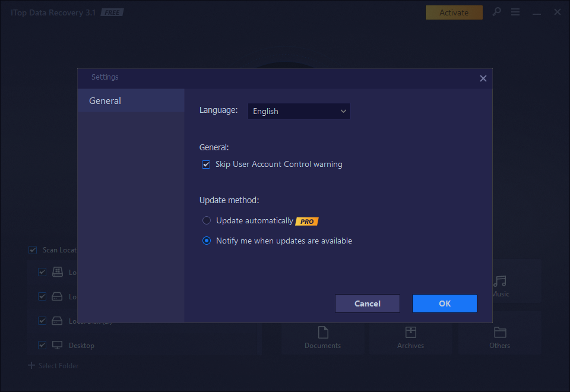Select the General settings tab

click(x=131, y=101)
